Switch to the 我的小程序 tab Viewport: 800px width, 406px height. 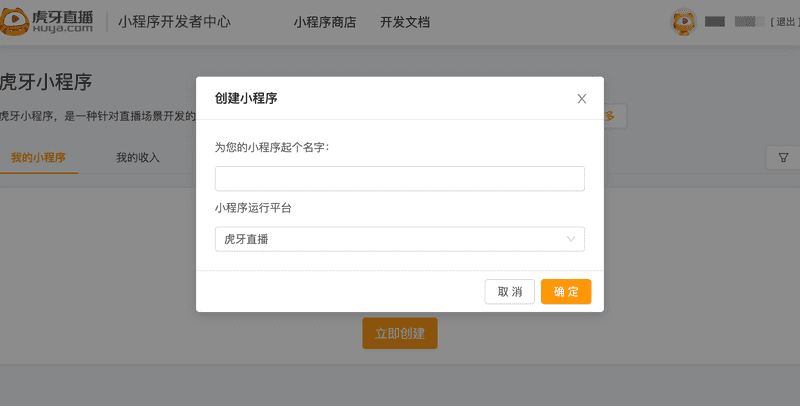pyautogui.click(x=38, y=158)
